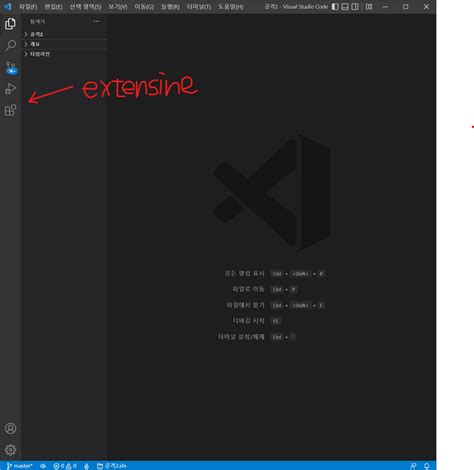Expand the 공격2 folder section

(65, 34)
